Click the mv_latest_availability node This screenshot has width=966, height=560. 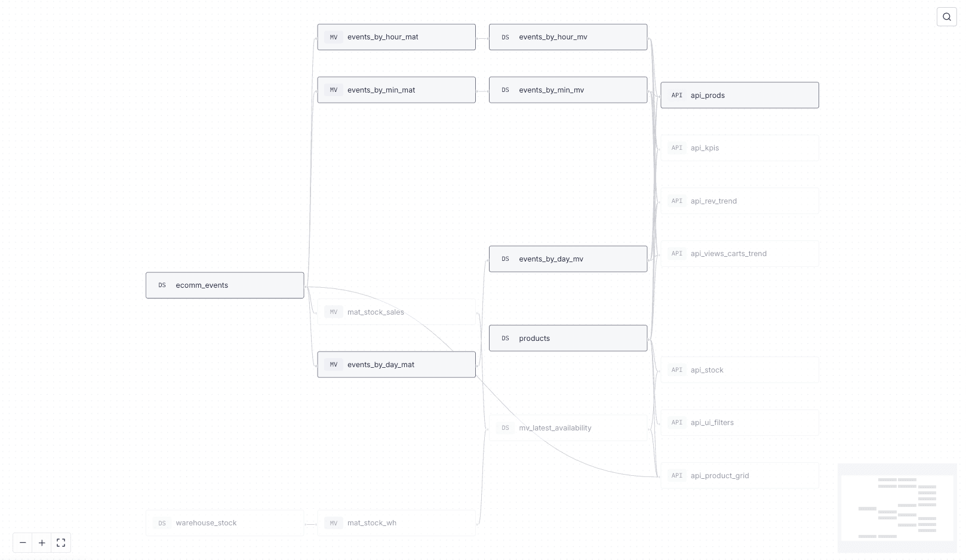tap(567, 427)
